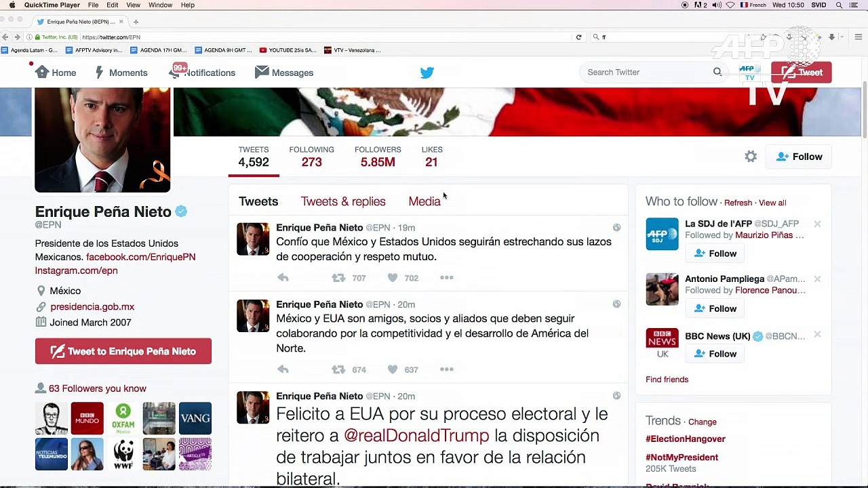This screenshot has height=488, width=868.
Task: Open the WWF follower avatar
Action: [123, 454]
